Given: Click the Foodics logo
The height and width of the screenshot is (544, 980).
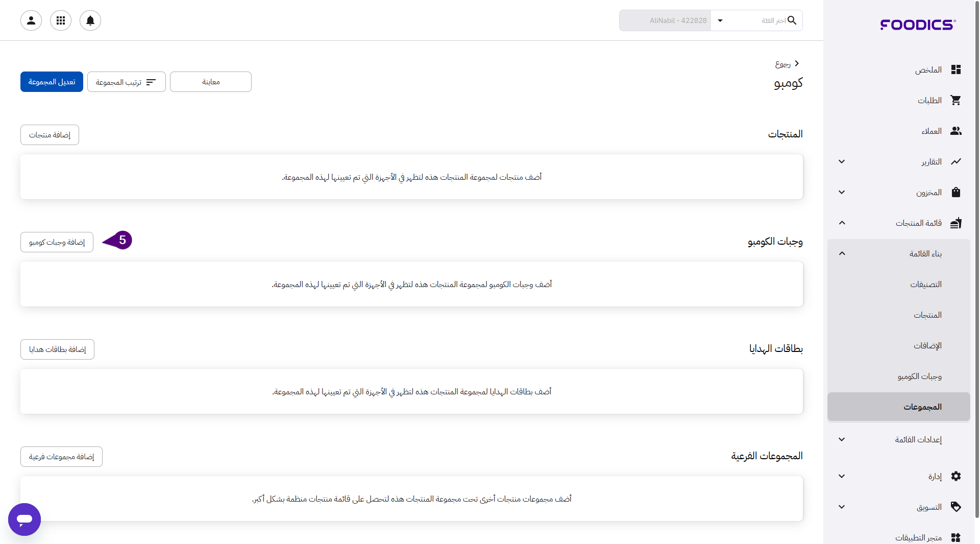Looking at the screenshot, I should (918, 25).
